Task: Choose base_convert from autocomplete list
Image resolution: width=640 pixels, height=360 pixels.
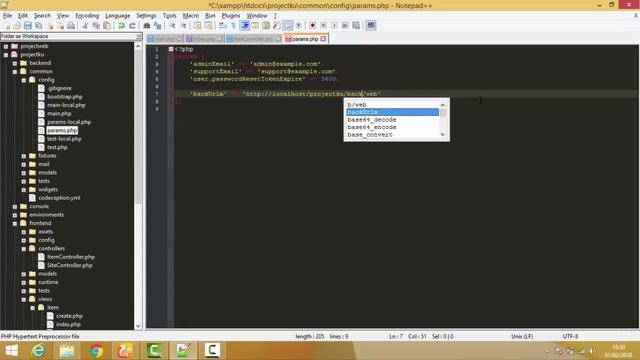Action: point(370,135)
